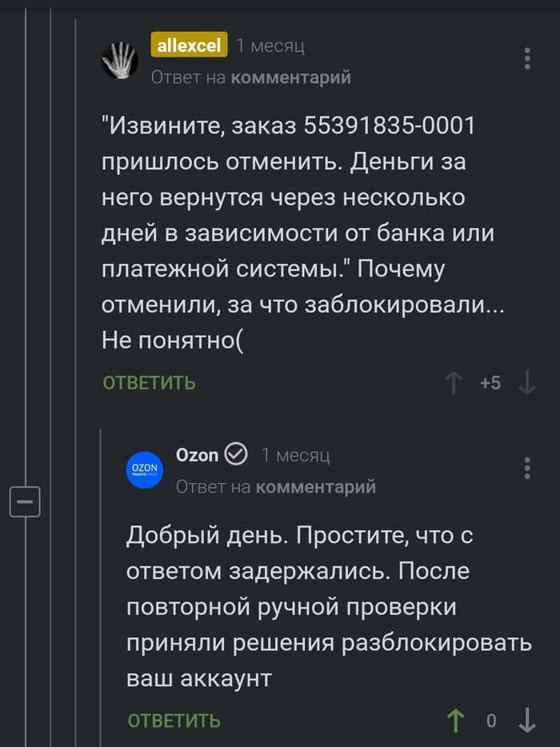Downvote the allexcel comment
Image resolution: width=560 pixels, height=747 pixels.
526,383
